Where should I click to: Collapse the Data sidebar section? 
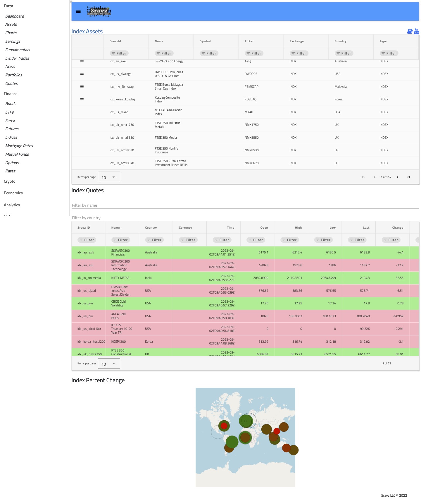coord(8,6)
